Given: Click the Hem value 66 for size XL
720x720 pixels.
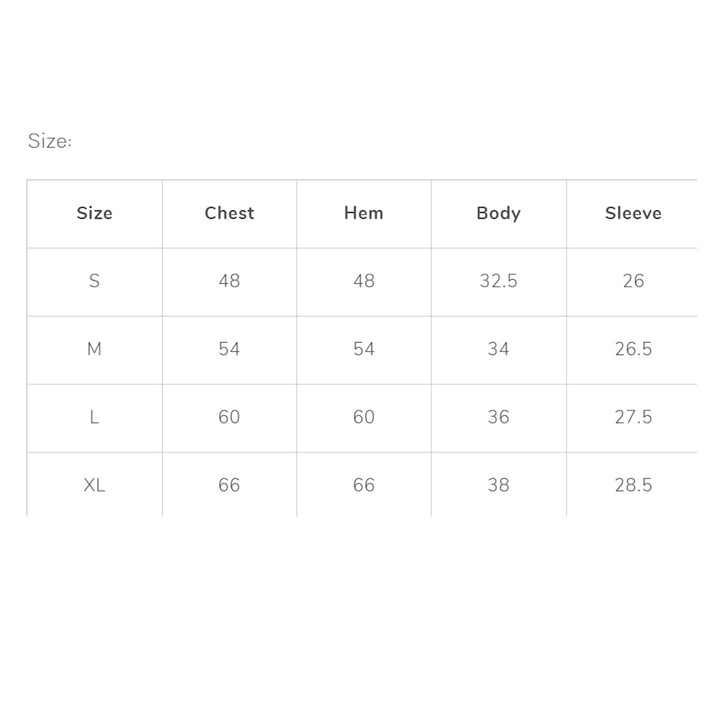Looking at the screenshot, I should tap(364, 485).
